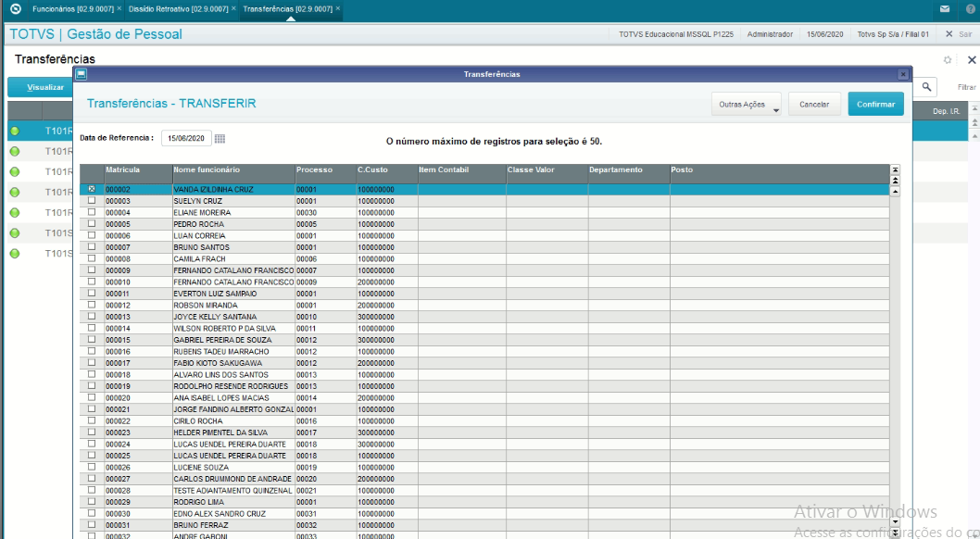Check ROBSON MIRANDA row checkbox
The width and height of the screenshot is (980, 539).
click(92, 305)
